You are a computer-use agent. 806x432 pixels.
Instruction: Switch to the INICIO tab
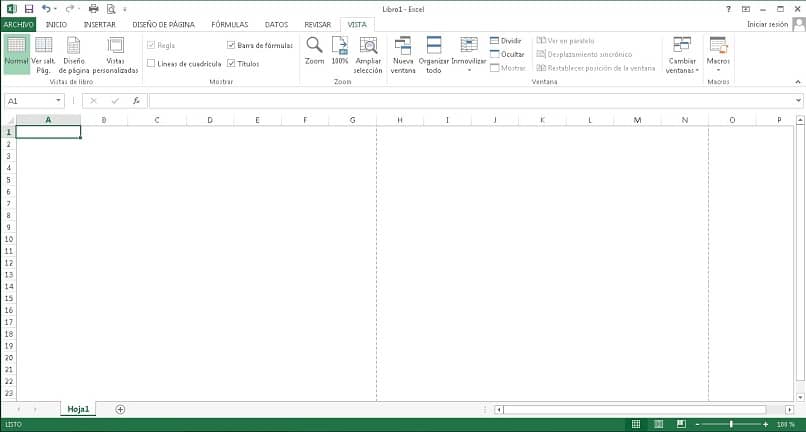[x=56, y=24]
